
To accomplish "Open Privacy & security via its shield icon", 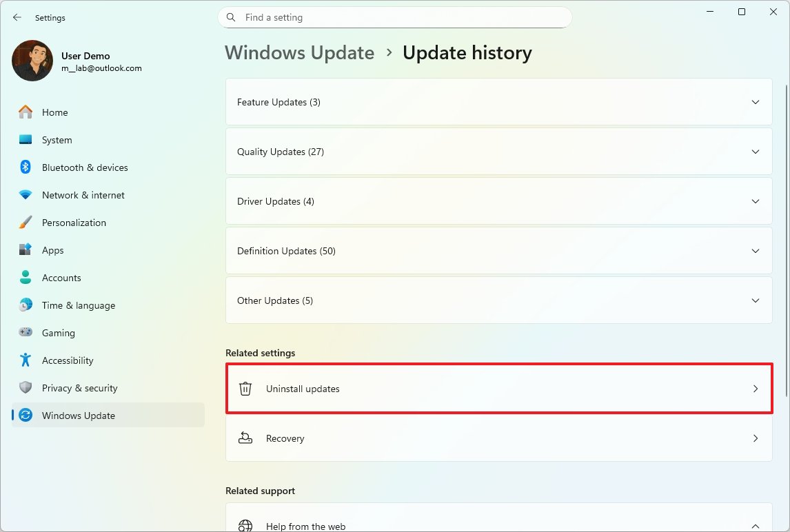I will (26, 388).
